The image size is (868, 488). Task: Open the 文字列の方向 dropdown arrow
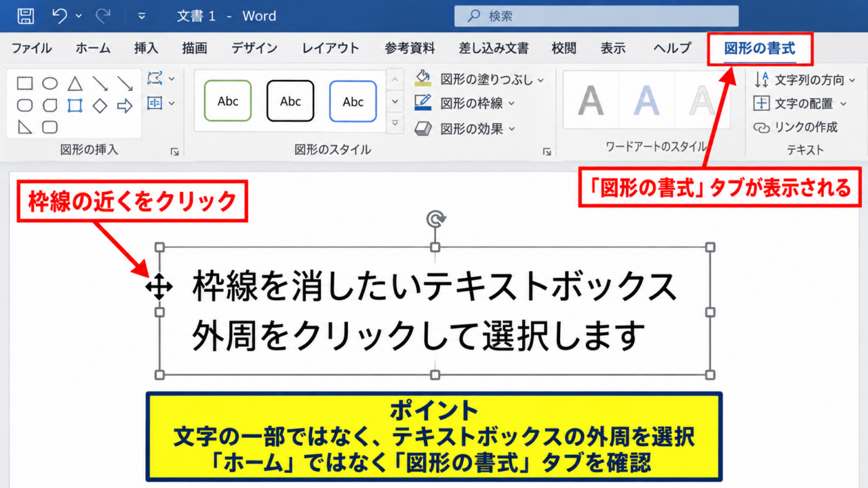click(851, 80)
